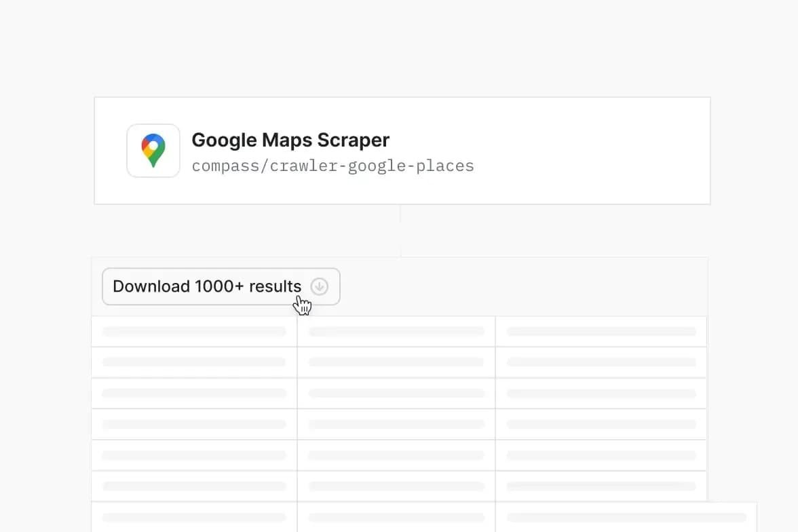Click sixth row, first column table cell

point(194,487)
